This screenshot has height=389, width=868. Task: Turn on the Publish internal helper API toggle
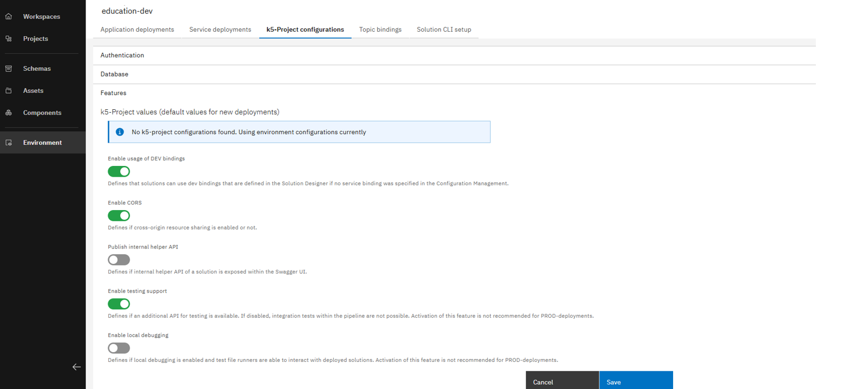pos(118,259)
